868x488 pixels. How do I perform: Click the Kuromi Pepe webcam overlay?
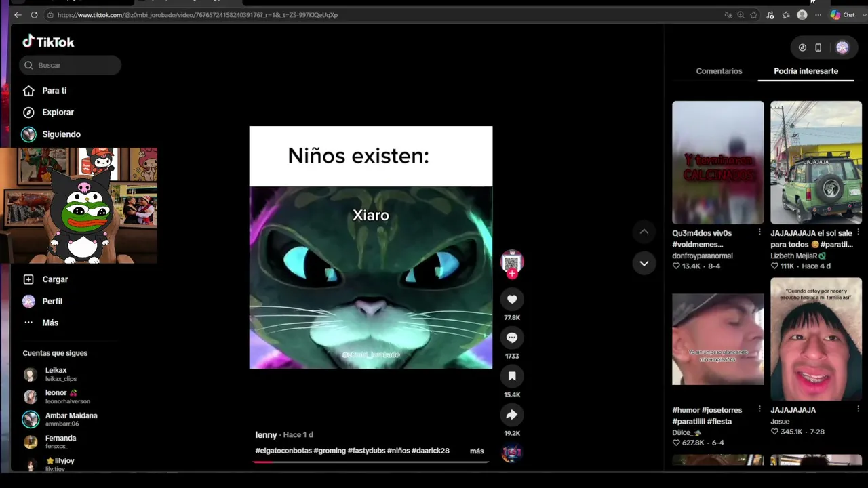point(79,205)
